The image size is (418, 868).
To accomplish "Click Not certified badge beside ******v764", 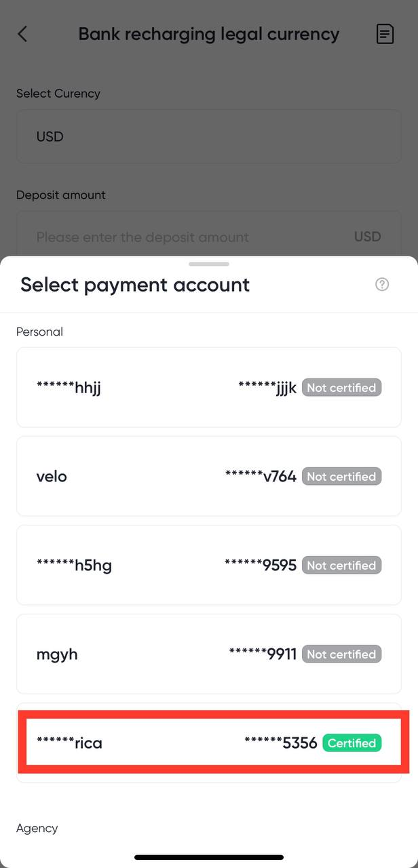I will tap(341, 477).
